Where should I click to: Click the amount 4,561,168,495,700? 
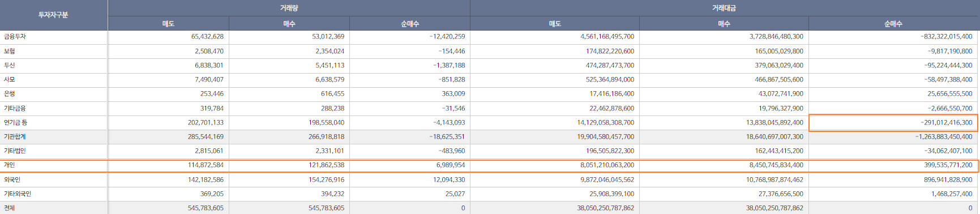pos(607,37)
